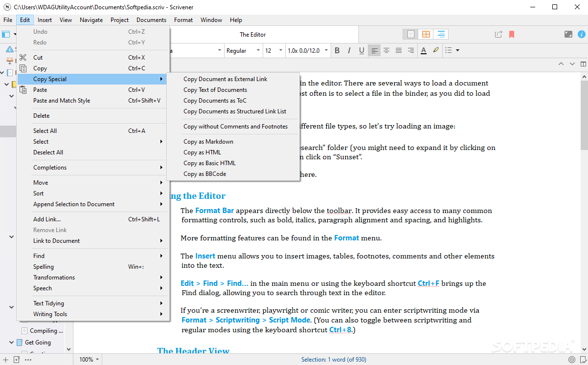The height and width of the screenshot is (365, 588).
Task: Open the font size 12 dropdown
Action: (274, 50)
